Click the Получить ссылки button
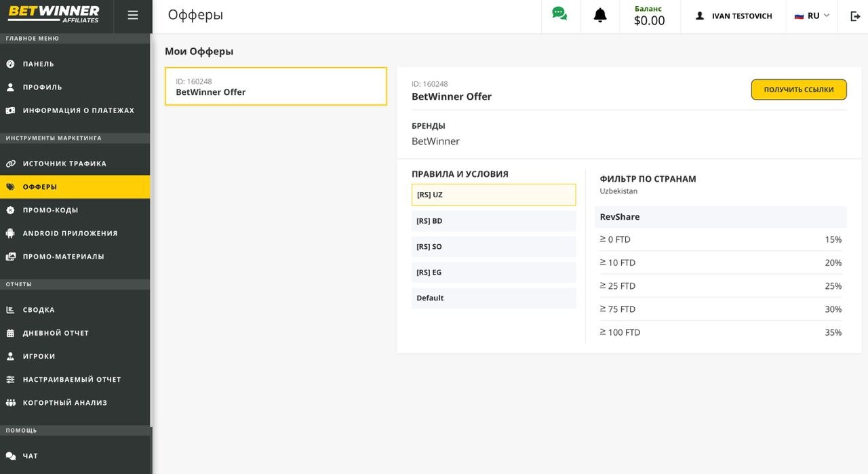Image resolution: width=868 pixels, height=474 pixels. [798, 90]
